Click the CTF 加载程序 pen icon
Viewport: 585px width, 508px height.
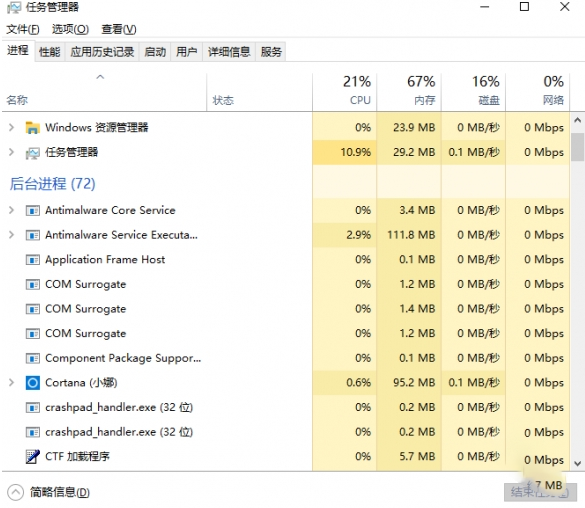[32, 457]
